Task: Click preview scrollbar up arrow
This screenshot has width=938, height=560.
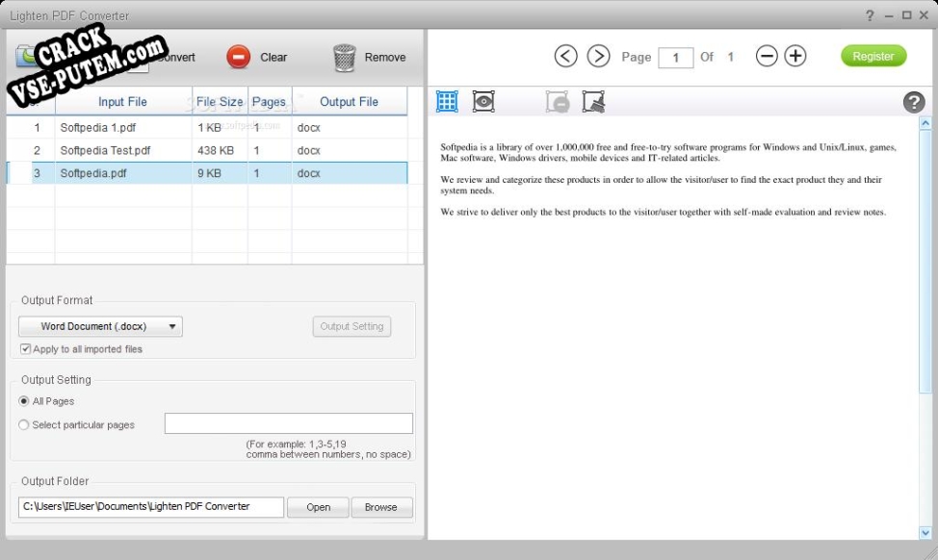Action: (925, 123)
